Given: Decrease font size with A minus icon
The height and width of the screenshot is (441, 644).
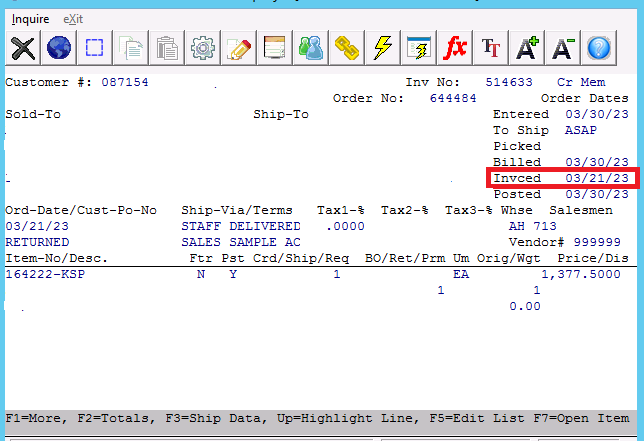Looking at the screenshot, I should pos(563,48).
